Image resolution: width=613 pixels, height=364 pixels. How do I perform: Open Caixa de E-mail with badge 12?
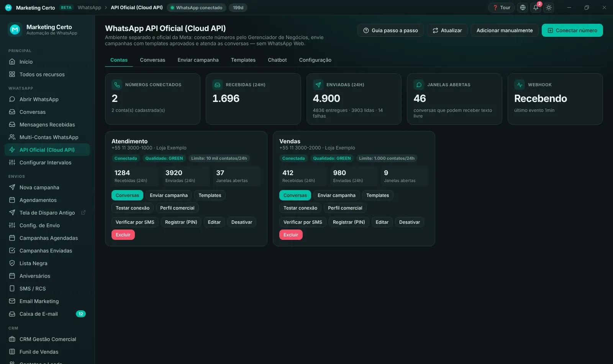tap(47, 314)
